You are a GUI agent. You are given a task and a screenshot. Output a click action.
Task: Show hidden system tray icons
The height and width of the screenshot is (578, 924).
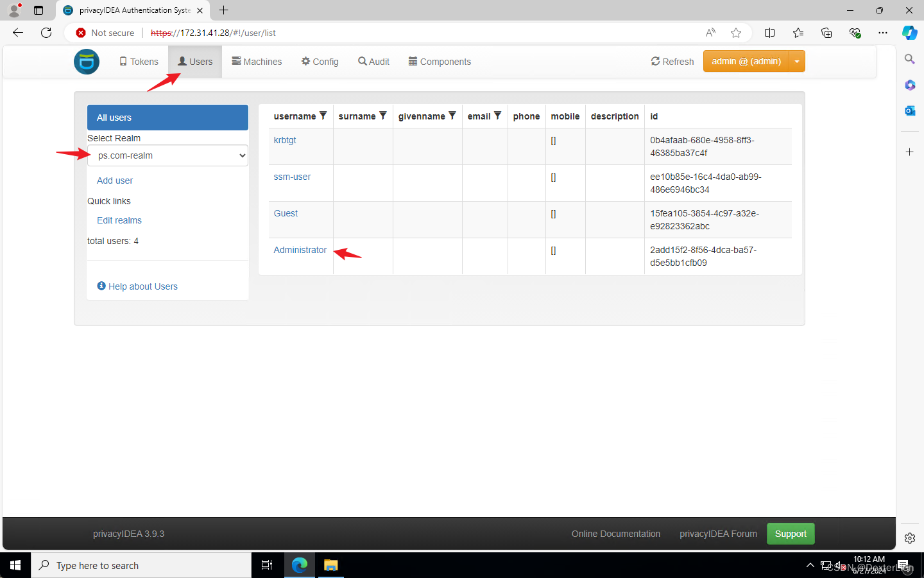coord(810,565)
